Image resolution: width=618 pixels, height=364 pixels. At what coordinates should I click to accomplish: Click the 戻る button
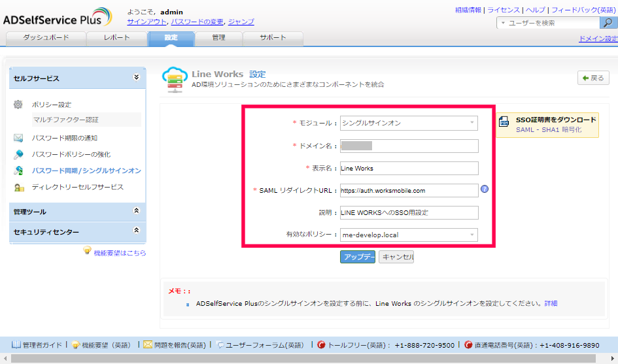(593, 78)
